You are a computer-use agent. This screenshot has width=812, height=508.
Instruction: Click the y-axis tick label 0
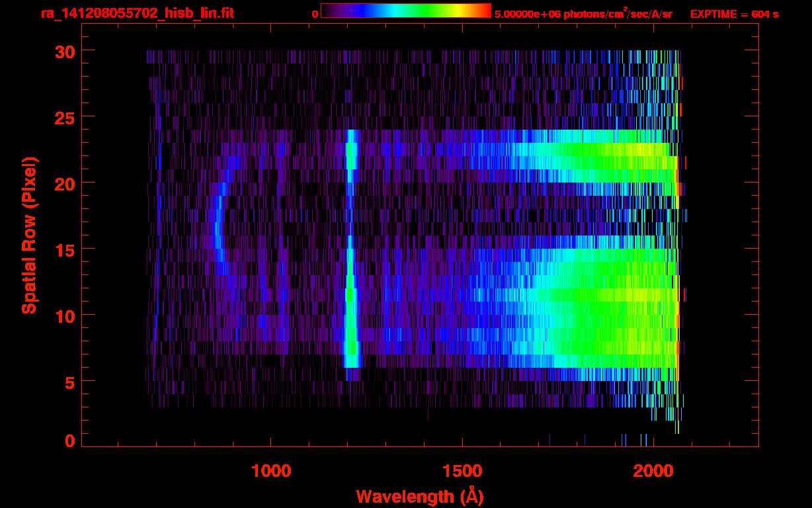pos(69,441)
